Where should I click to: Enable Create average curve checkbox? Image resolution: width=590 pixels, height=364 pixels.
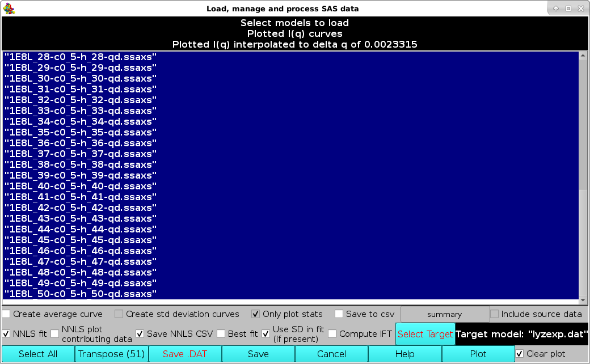pyautogui.click(x=6, y=314)
